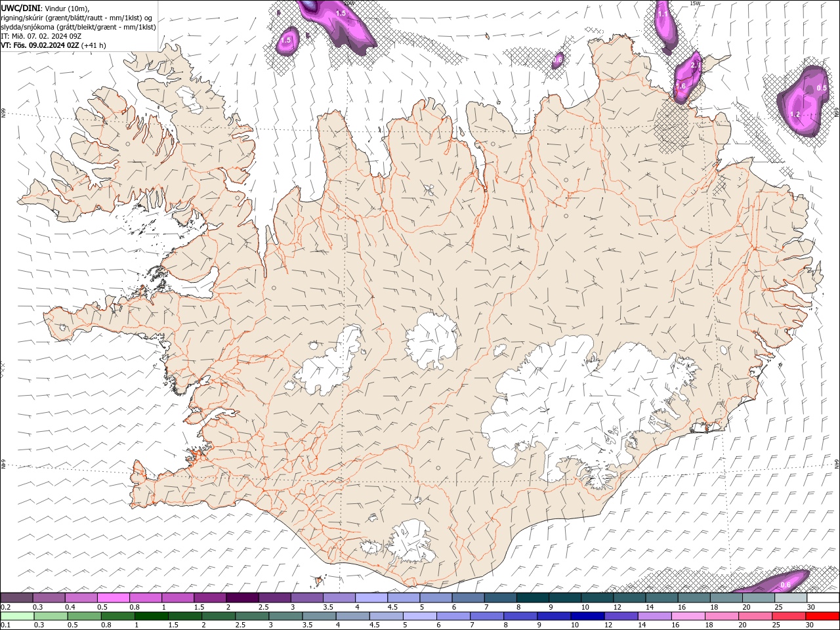Click the bright red swatch ending the rain scale
The width and height of the screenshot is (840, 630).
[x=822, y=616]
